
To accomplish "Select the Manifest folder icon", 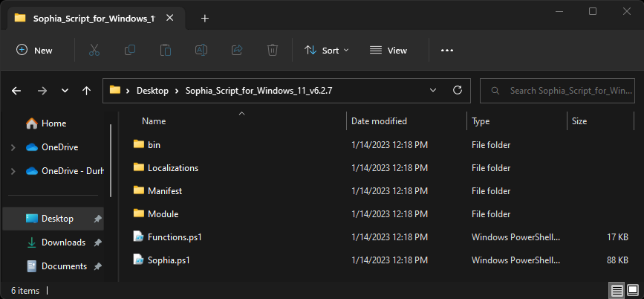I will coord(139,190).
